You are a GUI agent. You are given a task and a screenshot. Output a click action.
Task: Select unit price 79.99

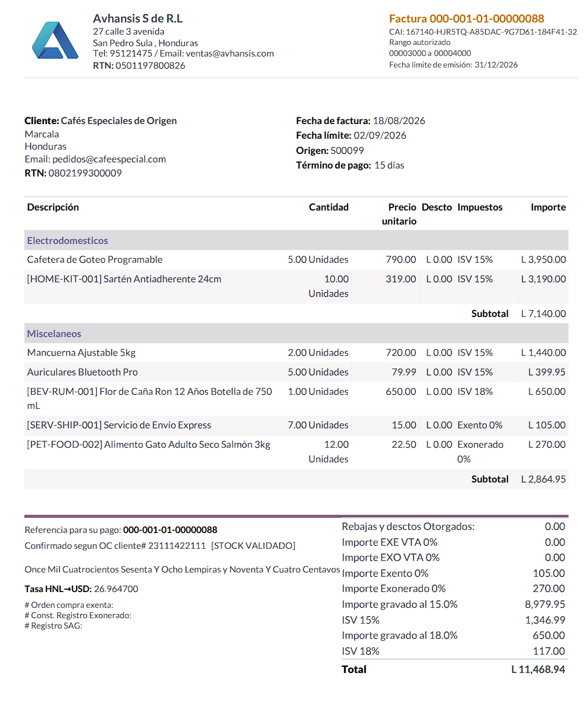click(404, 372)
